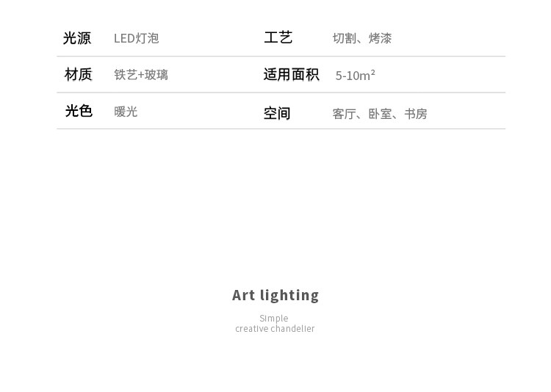The image size is (551, 392).
Task: Click the 光源 label
Action: coord(77,38)
